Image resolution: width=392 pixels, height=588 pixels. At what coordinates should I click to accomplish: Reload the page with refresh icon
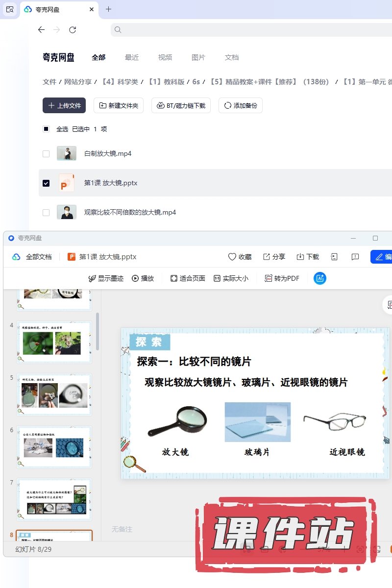pyautogui.click(x=73, y=30)
